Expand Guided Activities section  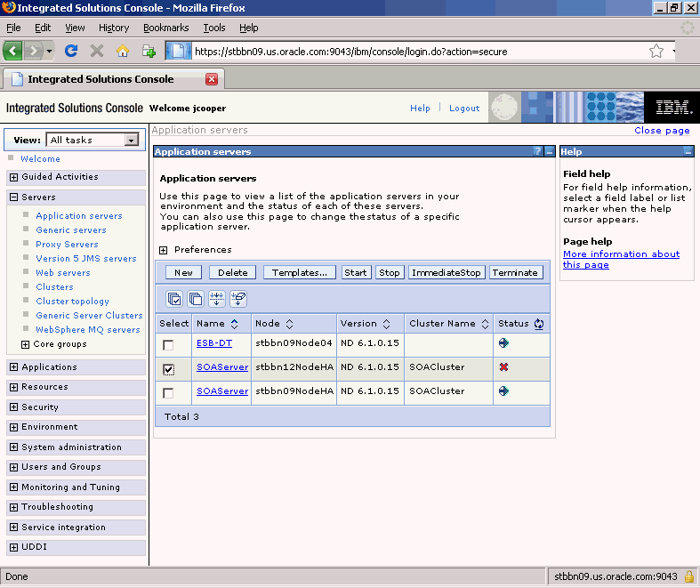pyautogui.click(x=14, y=177)
